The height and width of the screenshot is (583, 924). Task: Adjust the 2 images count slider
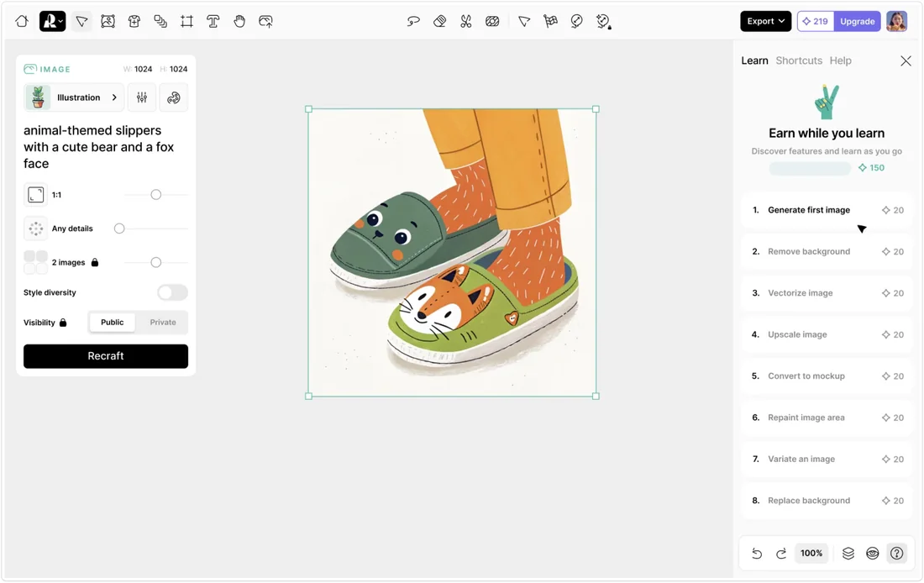[x=156, y=262]
